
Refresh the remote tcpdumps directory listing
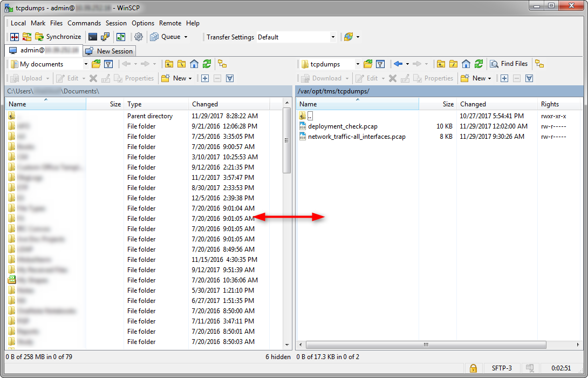click(x=478, y=63)
